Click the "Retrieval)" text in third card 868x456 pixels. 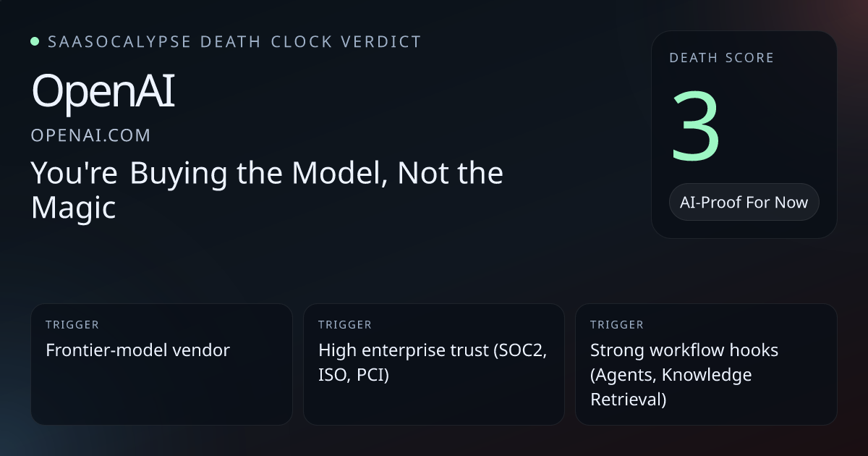[628, 400]
